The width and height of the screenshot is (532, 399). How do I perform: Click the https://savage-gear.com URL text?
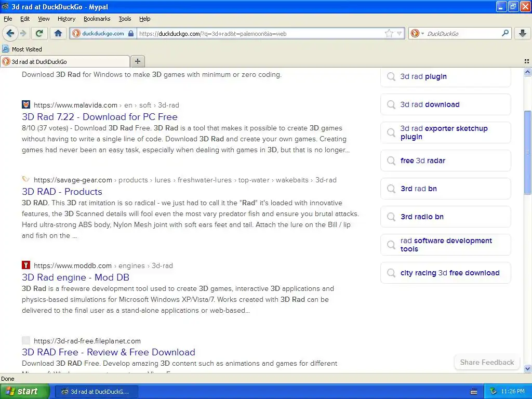click(x=73, y=180)
